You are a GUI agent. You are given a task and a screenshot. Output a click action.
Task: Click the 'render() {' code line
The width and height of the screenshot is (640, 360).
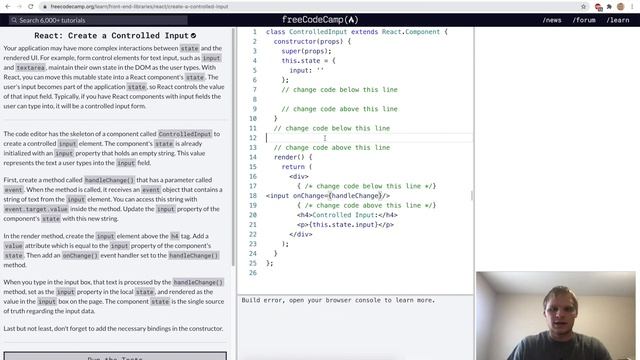[293, 157]
